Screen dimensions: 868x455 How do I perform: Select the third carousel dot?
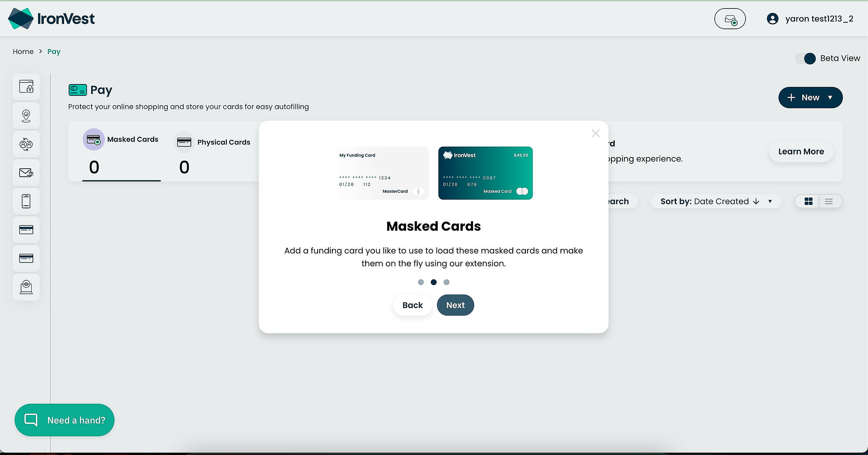447,282
